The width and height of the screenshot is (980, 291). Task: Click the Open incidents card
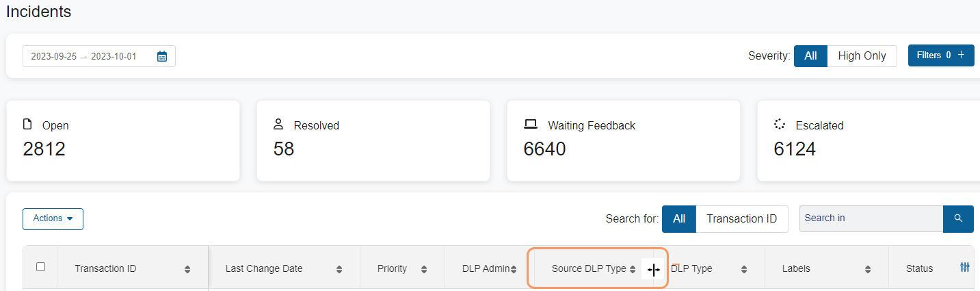click(122, 141)
